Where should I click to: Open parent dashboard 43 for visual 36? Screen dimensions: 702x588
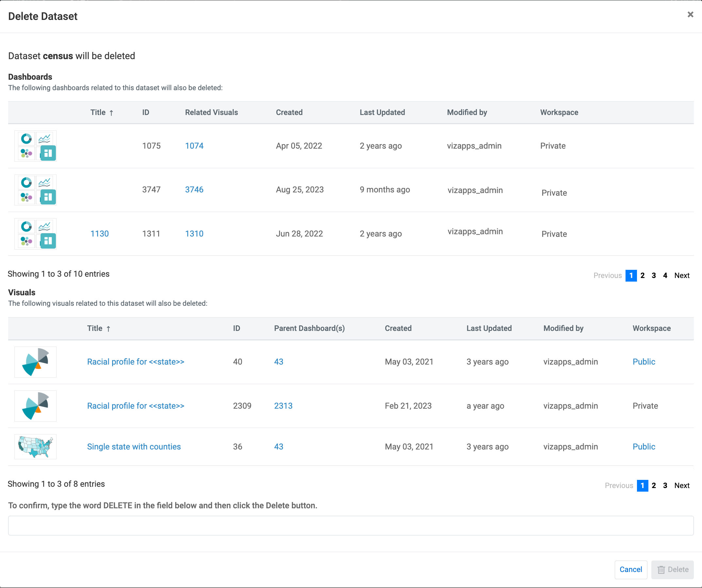(x=278, y=447)
